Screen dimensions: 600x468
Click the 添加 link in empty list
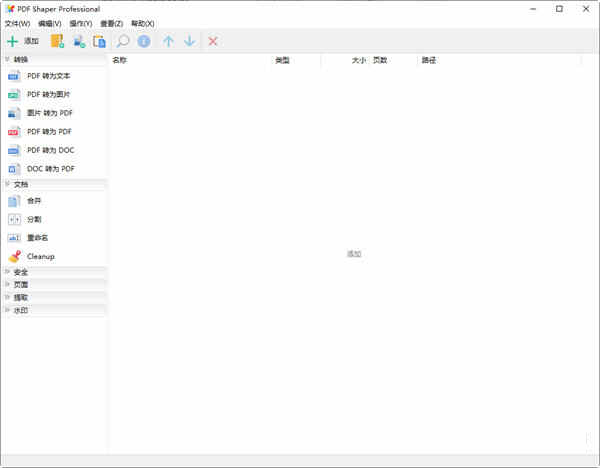tap(354, 254)
